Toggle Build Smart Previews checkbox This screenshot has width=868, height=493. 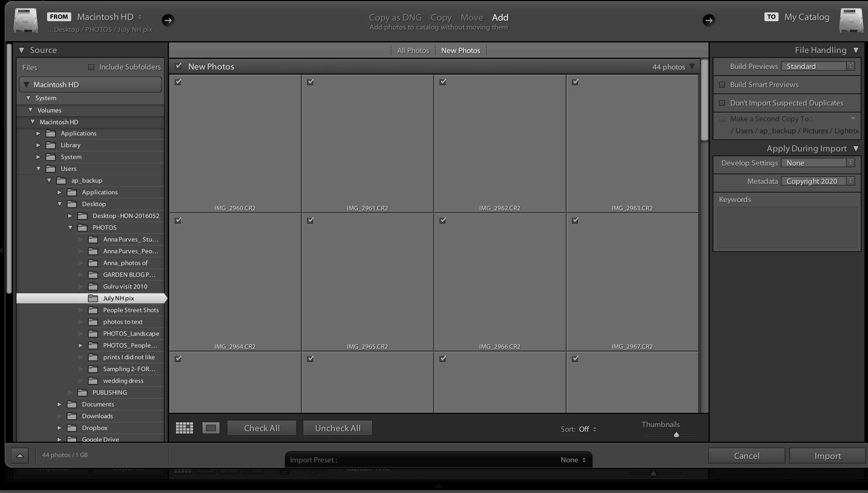pos(722,85)
